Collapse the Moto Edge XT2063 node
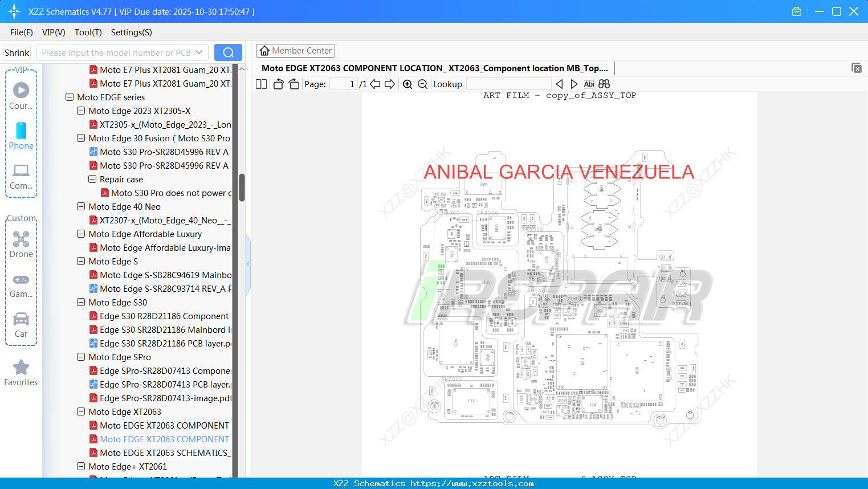 pyautogui.click(x=81, y=411)
